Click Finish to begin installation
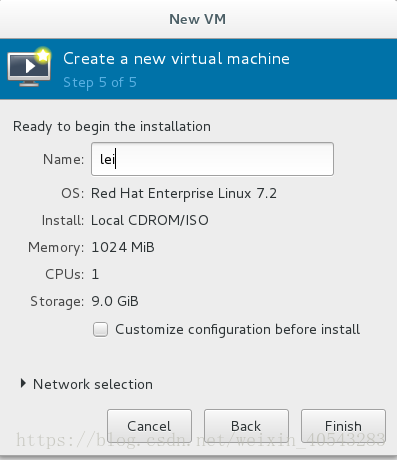The height and width of the screenshot is (460, 397). click(x=343, y=426)
